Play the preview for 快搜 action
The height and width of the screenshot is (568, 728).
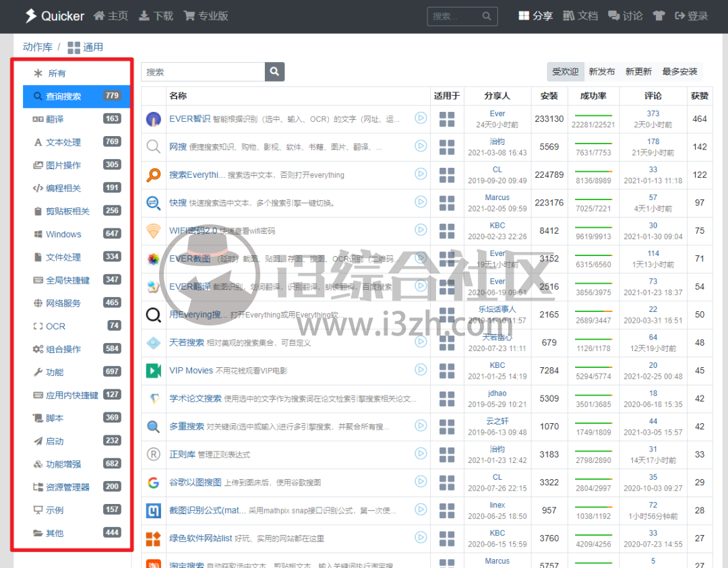pyautogui.click(x=421, y=201)
